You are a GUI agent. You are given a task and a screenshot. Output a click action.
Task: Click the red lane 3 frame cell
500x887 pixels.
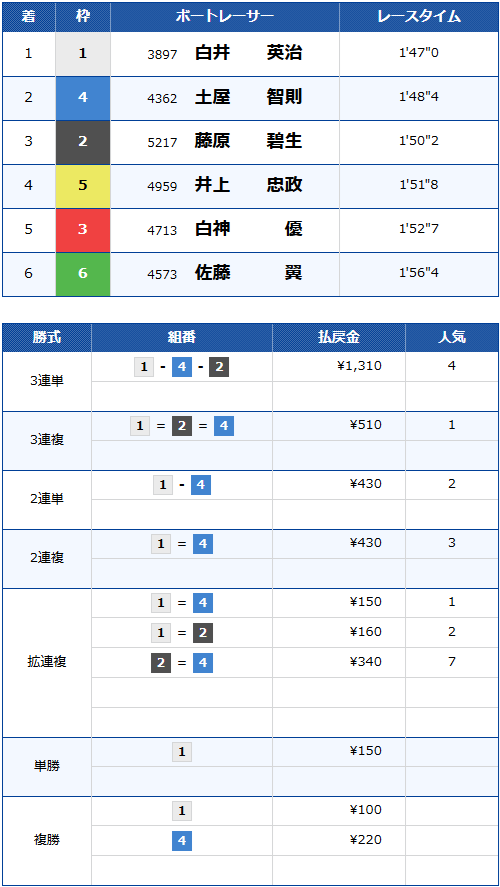pyautogui.click(x=83, y=230)
